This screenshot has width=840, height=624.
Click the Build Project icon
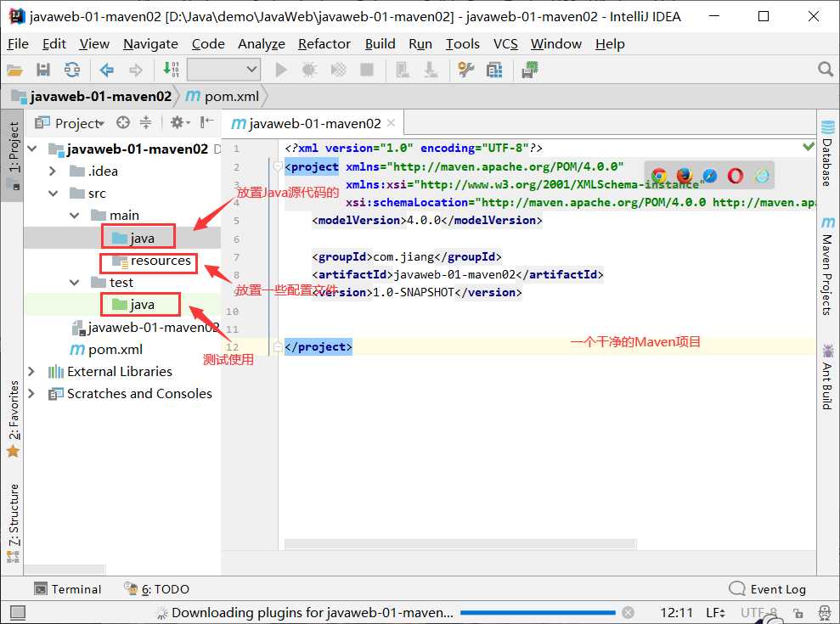point(171,70)
